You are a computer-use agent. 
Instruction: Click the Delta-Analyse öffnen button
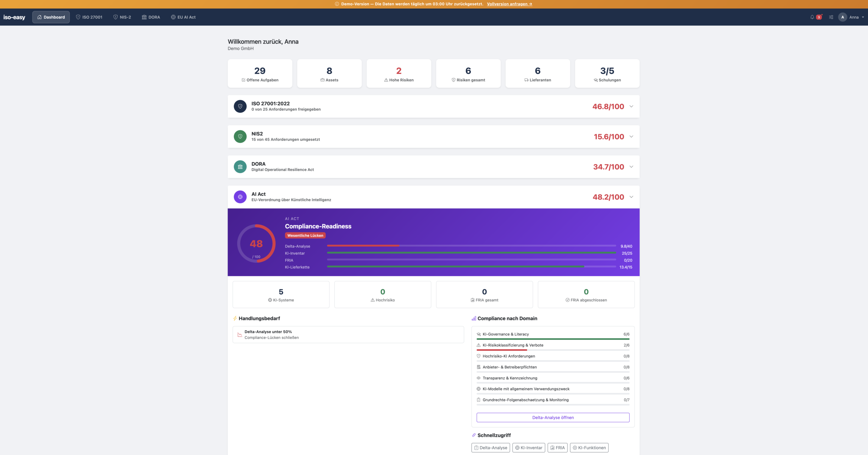tap(553, 417)
